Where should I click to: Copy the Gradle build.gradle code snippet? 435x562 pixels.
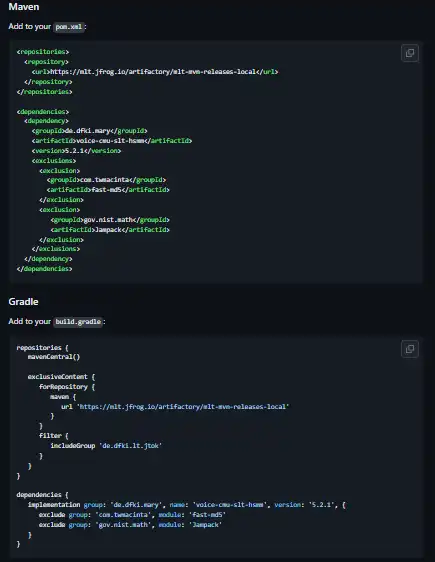coord(410,349)
